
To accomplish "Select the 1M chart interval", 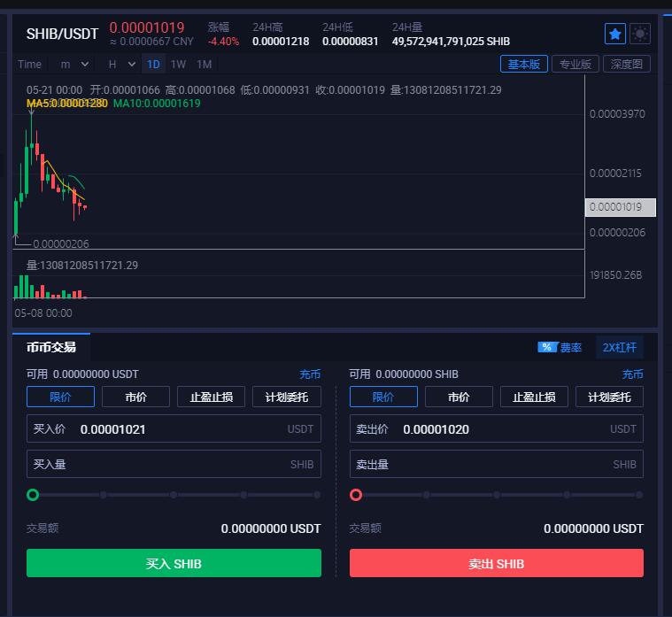I will 204,65.
